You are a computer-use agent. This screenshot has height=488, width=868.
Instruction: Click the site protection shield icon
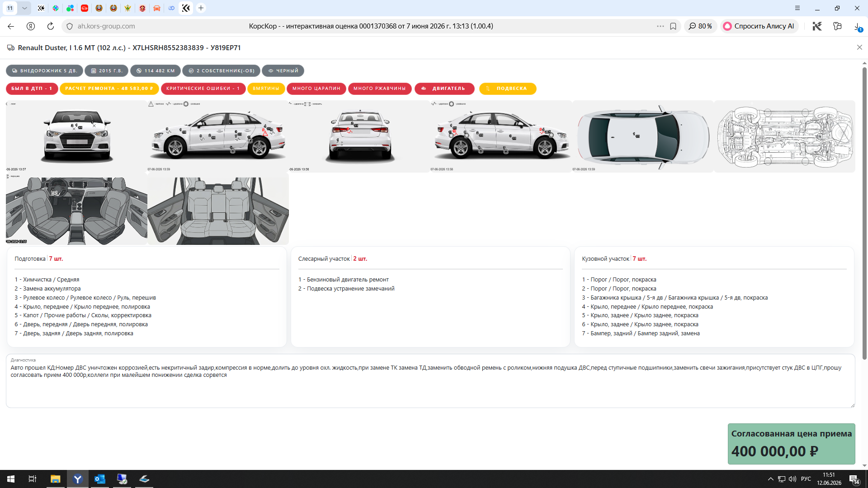[70, 26]
